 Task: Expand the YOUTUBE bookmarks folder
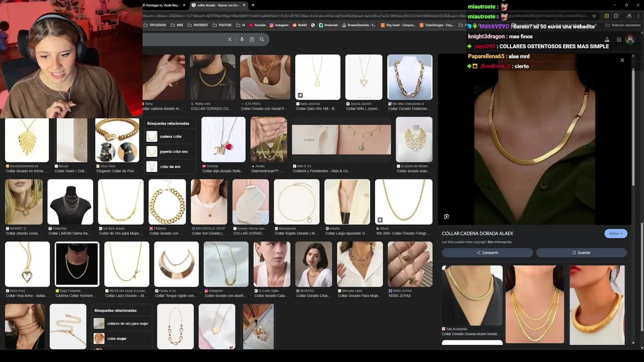(x=222, y=25)
